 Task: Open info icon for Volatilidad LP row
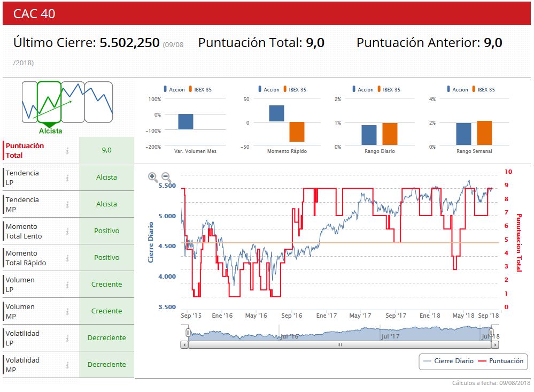(67, 338)
